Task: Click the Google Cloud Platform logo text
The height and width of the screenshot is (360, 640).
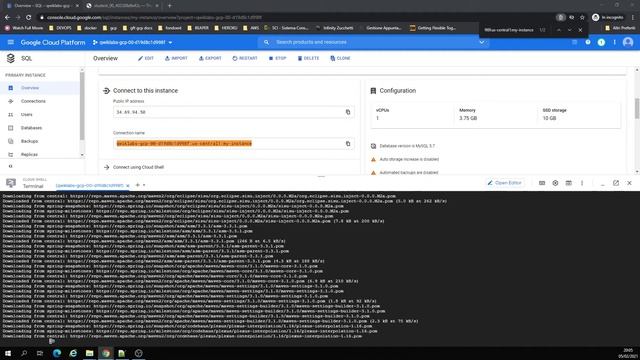Action: tap(53, 42)
